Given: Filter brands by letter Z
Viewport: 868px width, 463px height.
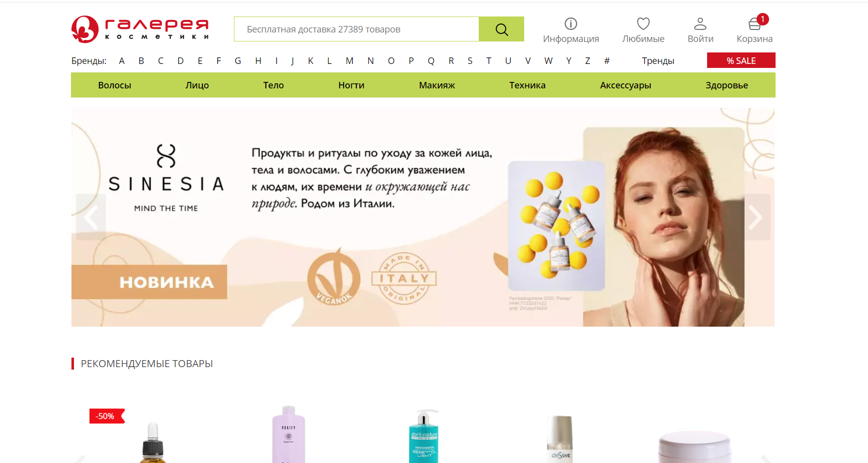Looking at the screenshot, I should tap(588, 60).
